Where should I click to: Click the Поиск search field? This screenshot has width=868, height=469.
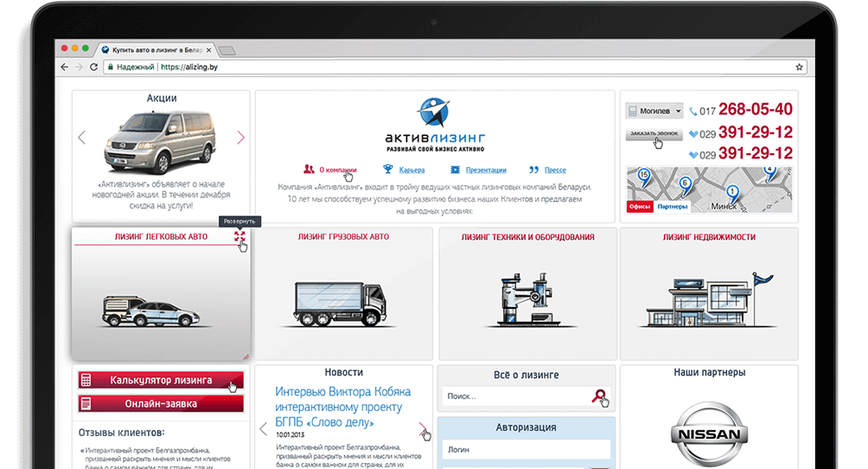[x=516, y=396]
